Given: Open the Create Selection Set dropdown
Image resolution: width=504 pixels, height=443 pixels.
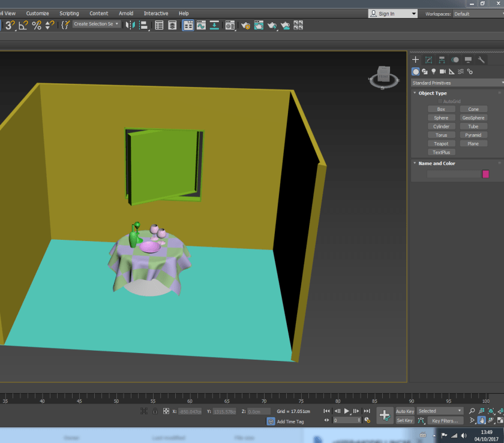Looking at the screenshot, I should pyautogui.click(x=97, y=25).
